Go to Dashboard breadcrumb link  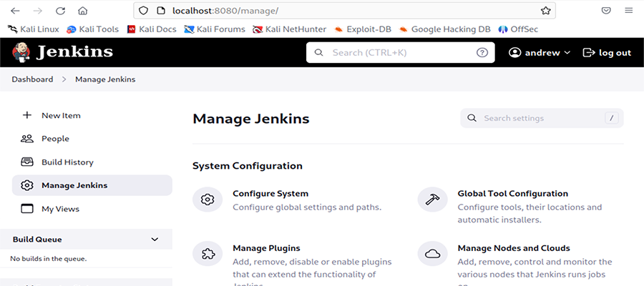[x=32, y=79]
